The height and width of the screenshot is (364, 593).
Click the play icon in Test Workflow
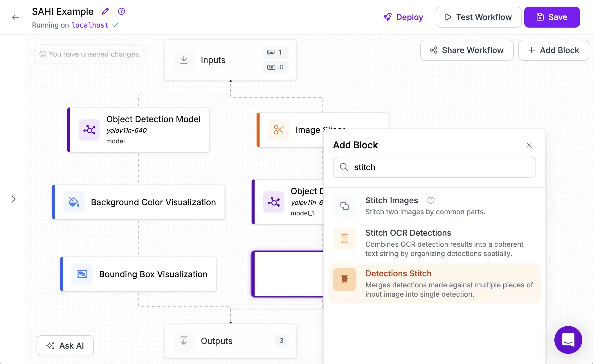[448, 17]
